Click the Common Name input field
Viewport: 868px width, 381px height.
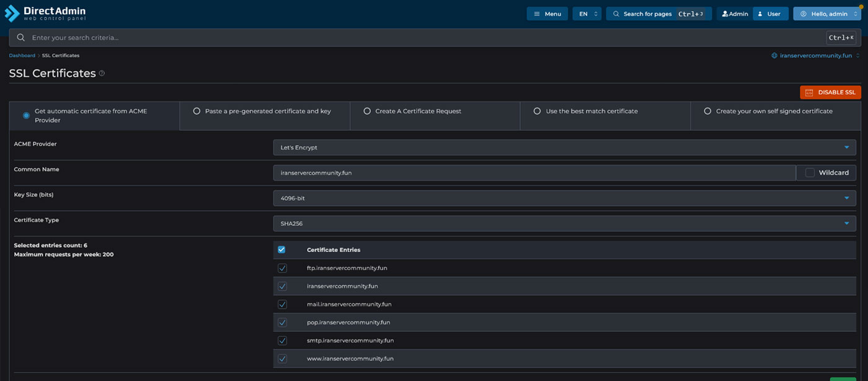point(534,173)
